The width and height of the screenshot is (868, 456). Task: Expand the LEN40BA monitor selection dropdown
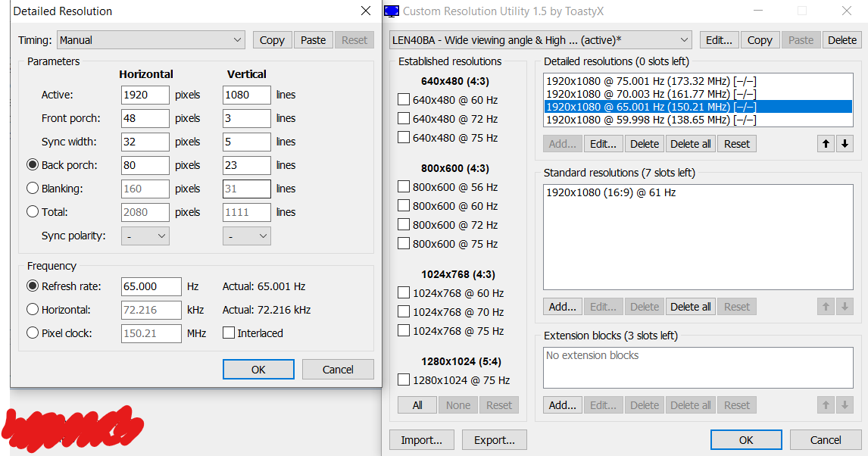[x=540, y=40]
